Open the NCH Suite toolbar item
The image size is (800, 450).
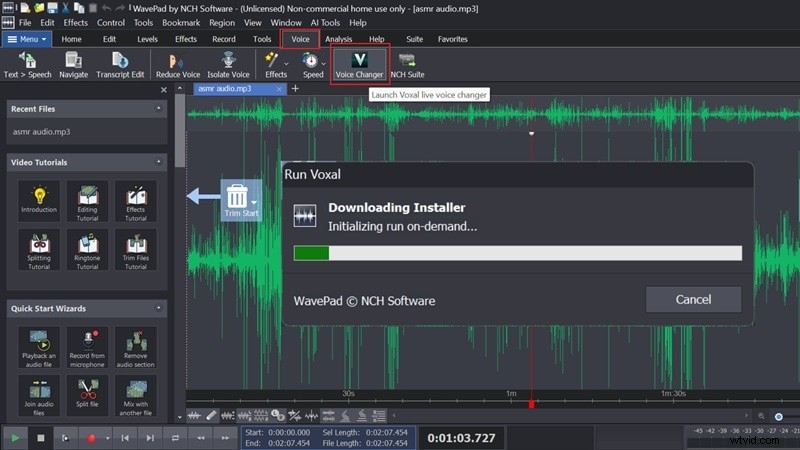[407, 65]
